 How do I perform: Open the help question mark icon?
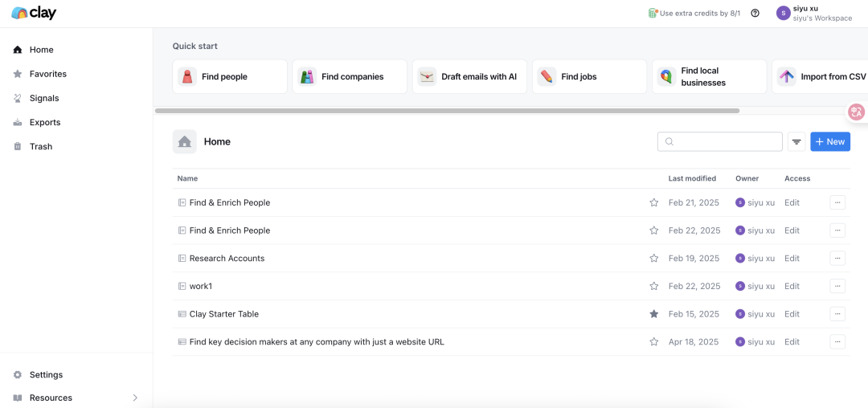[755, 13]
